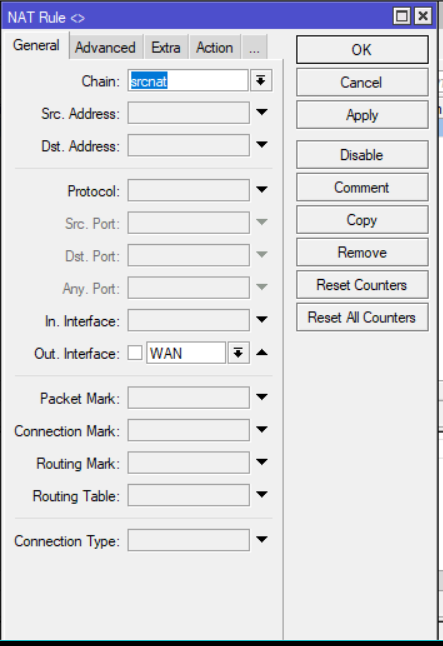The image size is (443, 646).
Task: Switch to the Advanced tab
Action: pyautogui.click(x=105, y=47)
